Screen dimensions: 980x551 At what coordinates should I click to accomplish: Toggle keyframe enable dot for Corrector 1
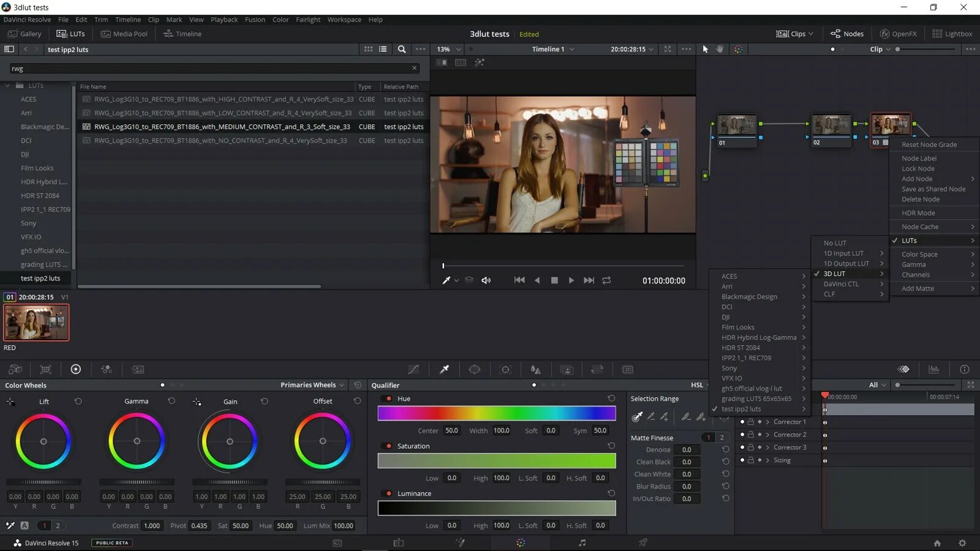(x=742, y=422)
